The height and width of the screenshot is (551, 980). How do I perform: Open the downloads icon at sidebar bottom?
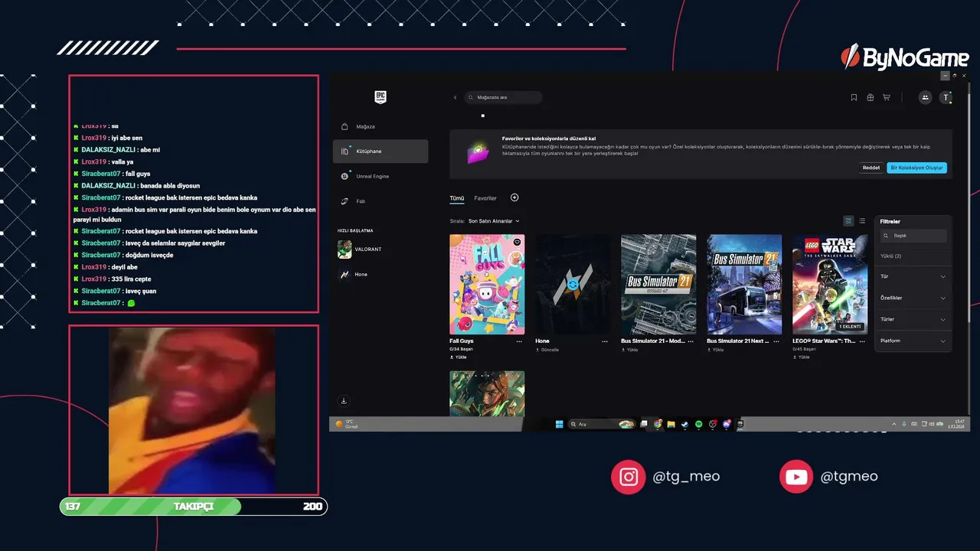point(344,400)
